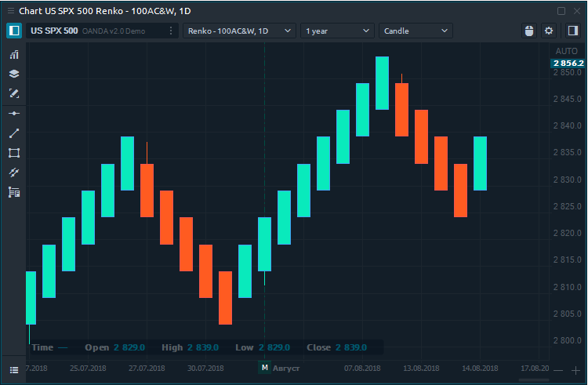Open the three-dot menu beside US SPX 500
The width and height of the screenshot is (588, 385).
click(x=170, y=31)
